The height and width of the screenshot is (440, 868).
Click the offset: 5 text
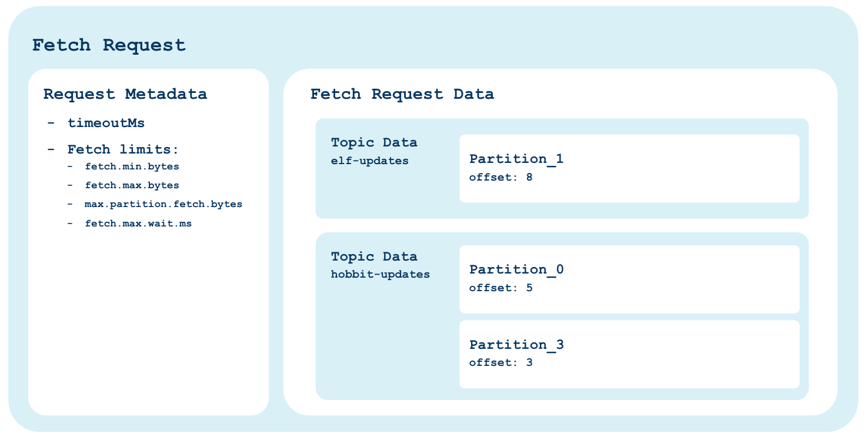(x=500, y=288)
